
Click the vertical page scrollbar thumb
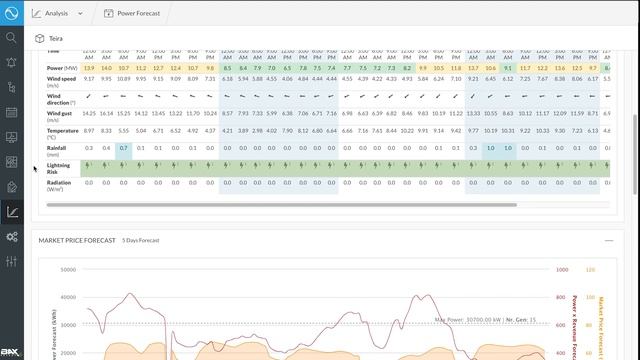coord(635,154)
